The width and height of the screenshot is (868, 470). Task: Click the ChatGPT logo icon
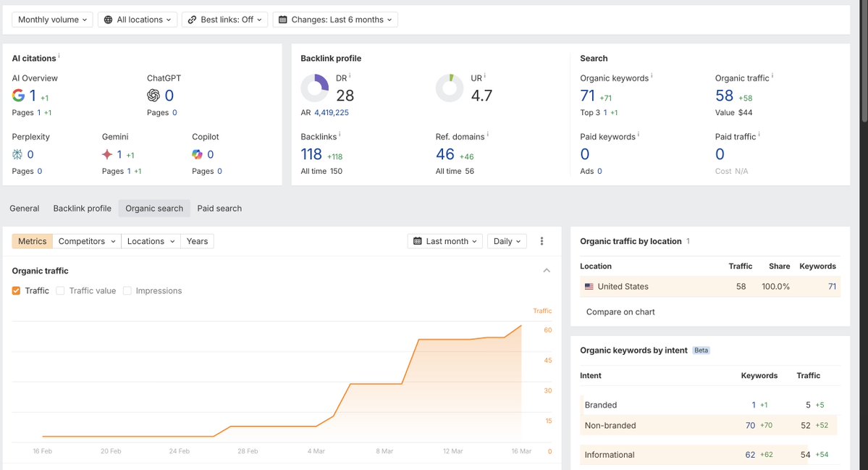point(153,95)
